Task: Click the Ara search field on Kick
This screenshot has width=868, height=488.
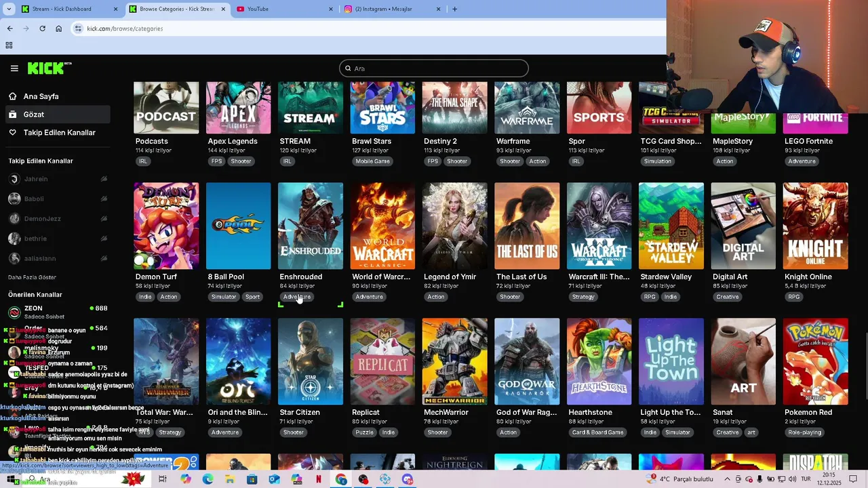Action: click(x=434, y=68)
